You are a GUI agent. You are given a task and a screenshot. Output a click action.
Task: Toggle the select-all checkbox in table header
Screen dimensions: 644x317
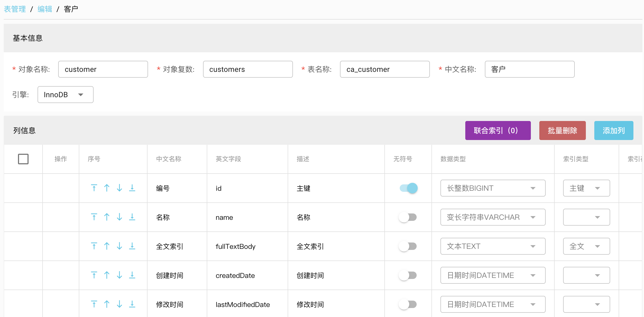coord(23,159)
